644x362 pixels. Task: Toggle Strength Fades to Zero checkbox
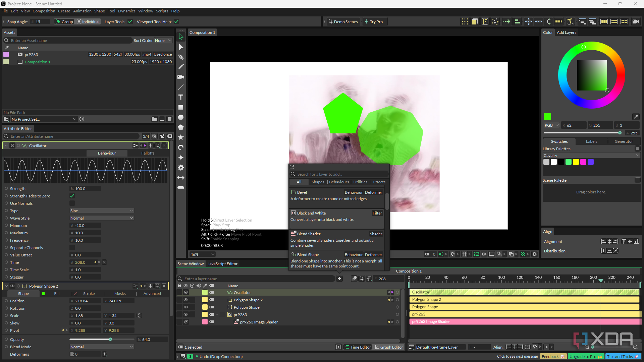point(72,196)
